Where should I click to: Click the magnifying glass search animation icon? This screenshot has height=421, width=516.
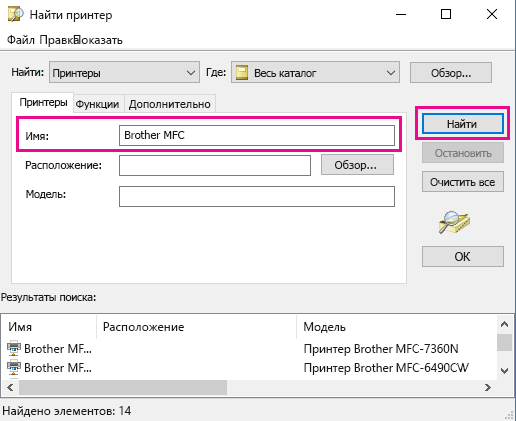(x=454, y=222)
